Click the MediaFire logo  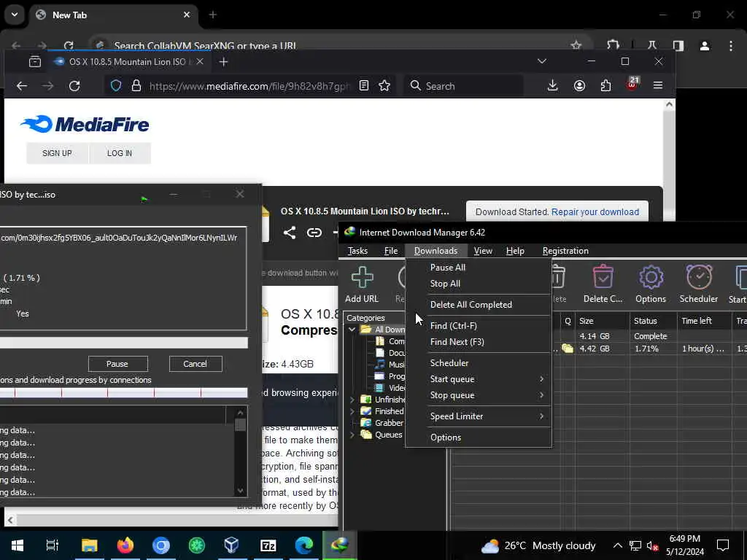click(85, 124)
